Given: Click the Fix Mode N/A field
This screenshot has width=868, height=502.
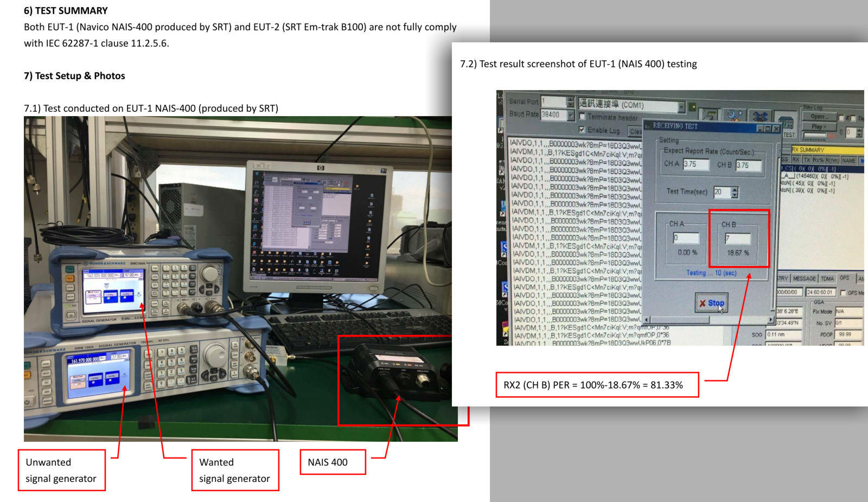Looking at the screenshot, I should click(x=849, y=312).
